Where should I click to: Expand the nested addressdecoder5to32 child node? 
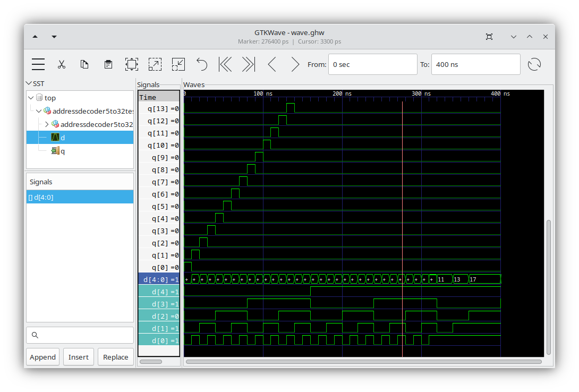(47, 124)
